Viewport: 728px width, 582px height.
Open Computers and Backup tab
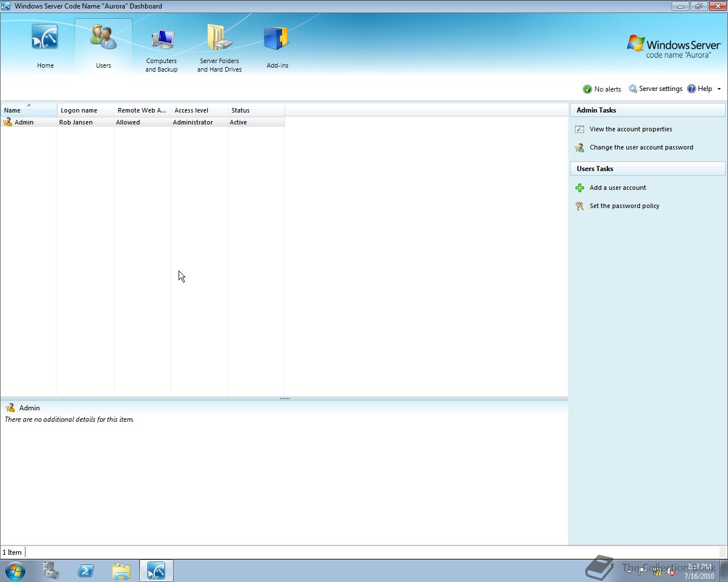[162, 47]
